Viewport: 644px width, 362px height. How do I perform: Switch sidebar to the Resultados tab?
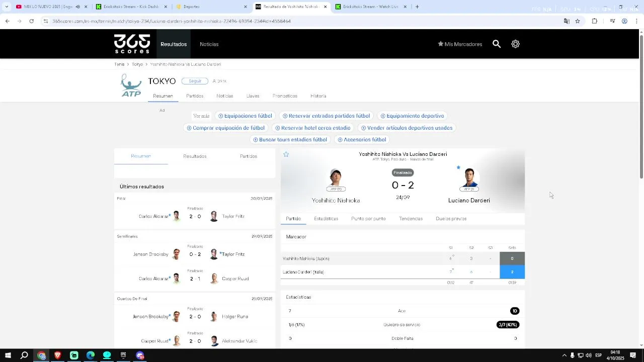click(195, 156)
